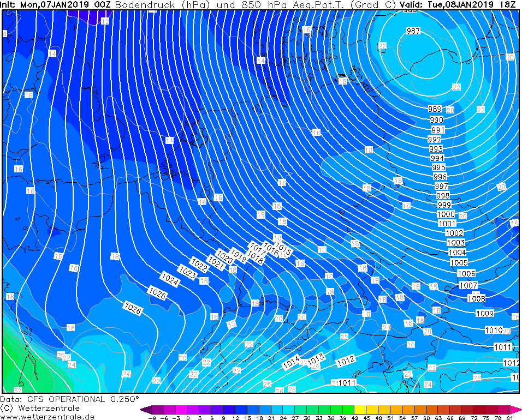This screenshot has width=522, height=420.
Task: Select the 1022 isobar label
Action: (x=199, y=266)
